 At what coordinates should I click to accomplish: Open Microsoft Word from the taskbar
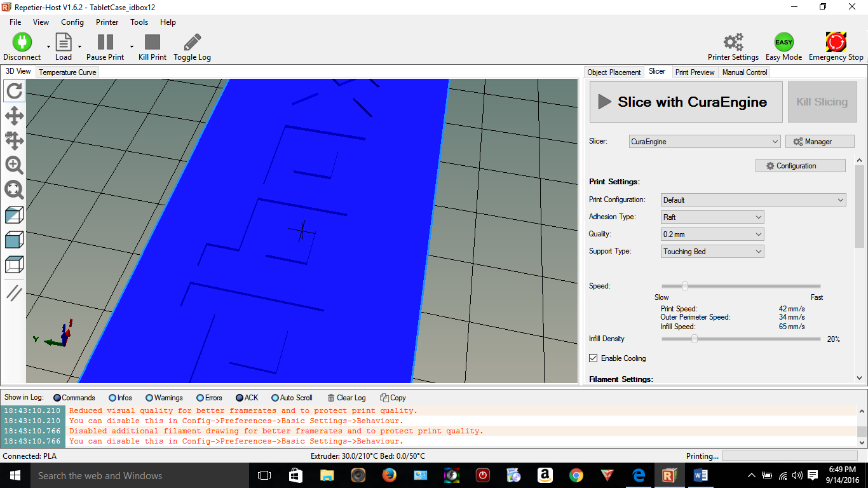coord(701,475)
